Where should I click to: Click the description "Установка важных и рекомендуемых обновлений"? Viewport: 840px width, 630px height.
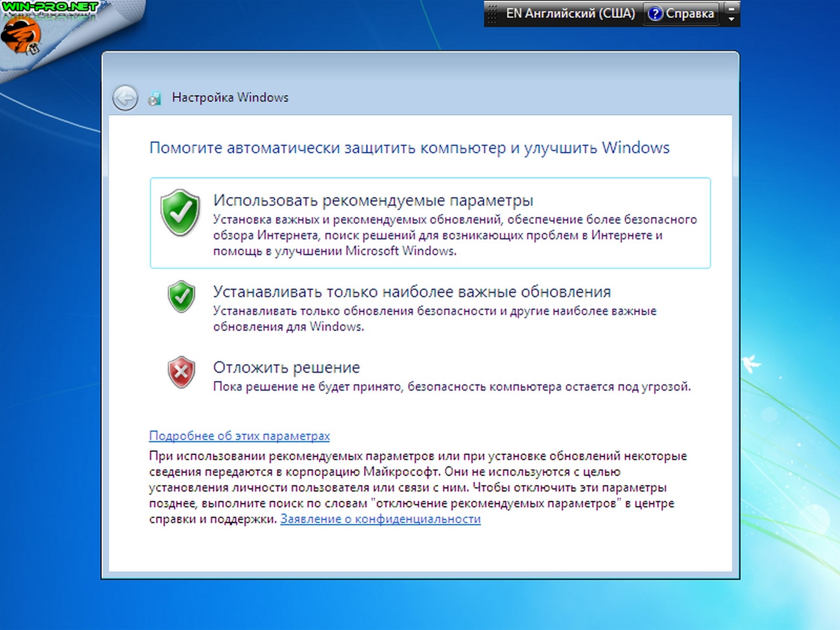[357, 219]
